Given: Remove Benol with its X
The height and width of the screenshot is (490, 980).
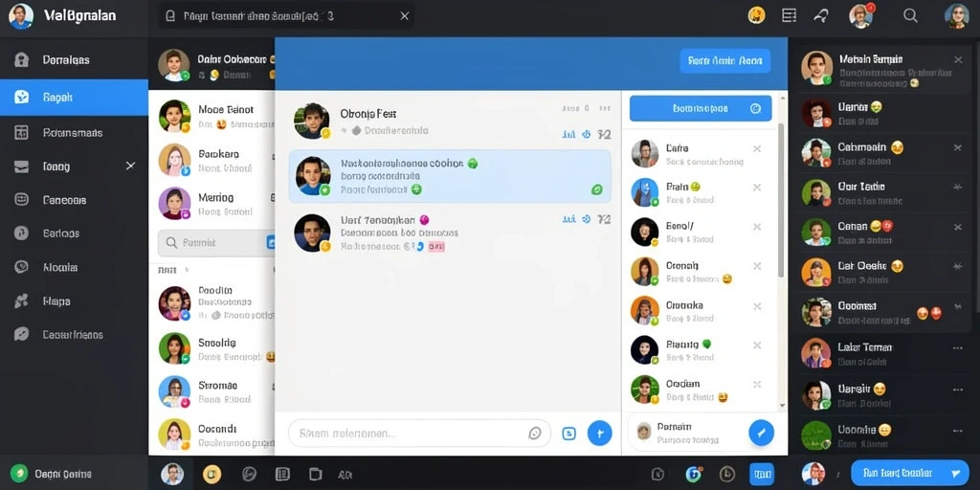Looking at the screenshot, I should click(757, 227).
